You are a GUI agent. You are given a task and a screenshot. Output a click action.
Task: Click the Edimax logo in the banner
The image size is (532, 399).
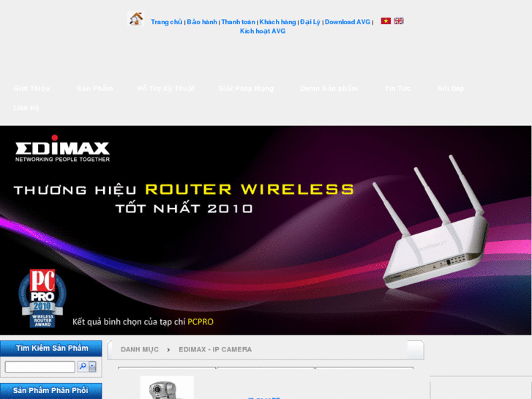[62, 149]
